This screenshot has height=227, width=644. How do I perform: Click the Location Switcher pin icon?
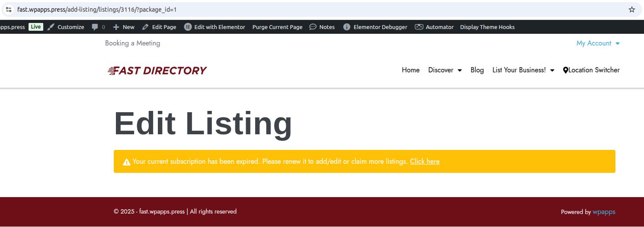tap(565, 70)
